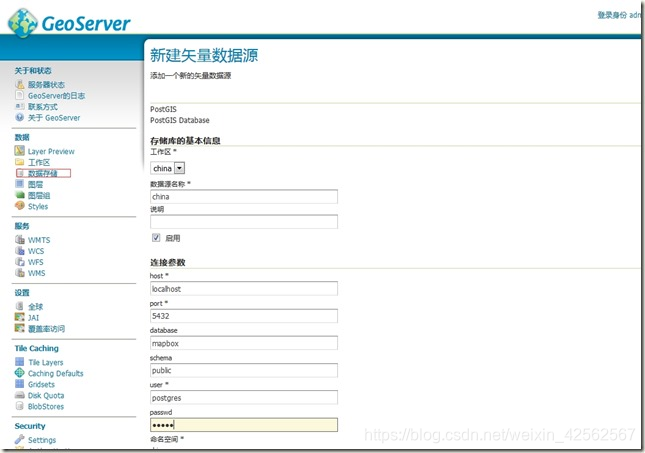Click the global settings icon

[19, 306]
